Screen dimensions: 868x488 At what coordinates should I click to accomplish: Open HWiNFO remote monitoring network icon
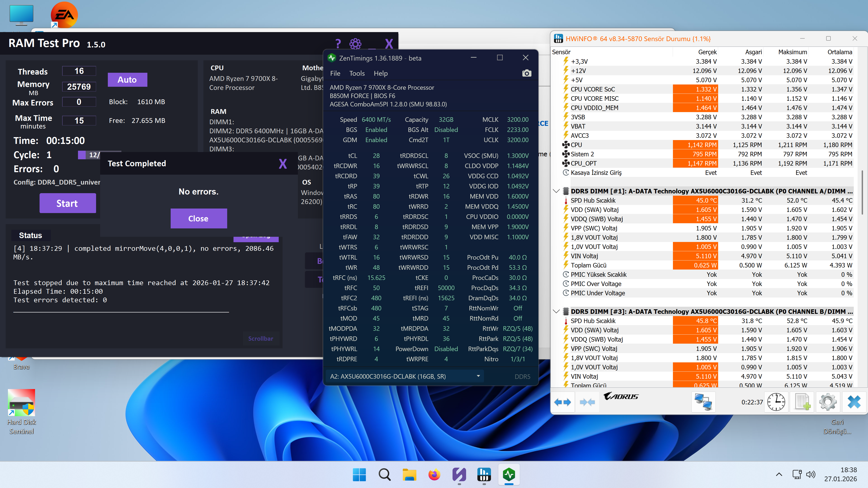[x=703, y=402]
